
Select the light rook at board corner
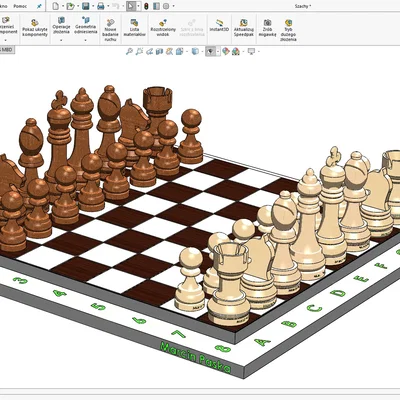[x=229, y=283]
